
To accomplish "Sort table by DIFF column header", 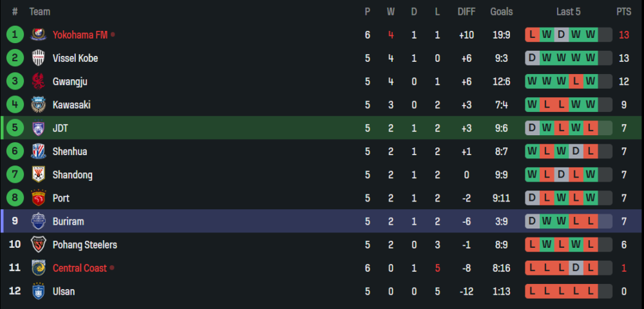I will pos(466,12).
